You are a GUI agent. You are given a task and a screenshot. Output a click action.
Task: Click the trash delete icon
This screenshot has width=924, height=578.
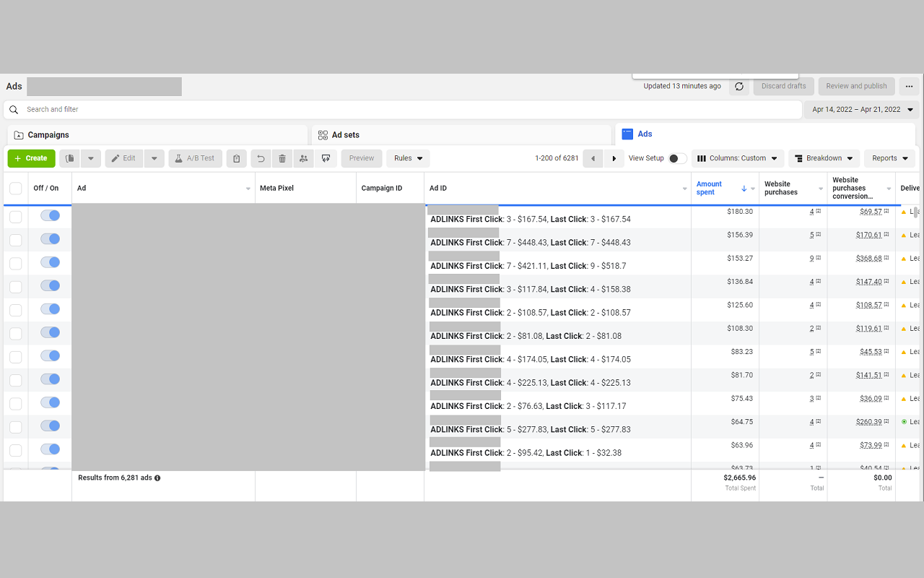click(x=282, y=158)
